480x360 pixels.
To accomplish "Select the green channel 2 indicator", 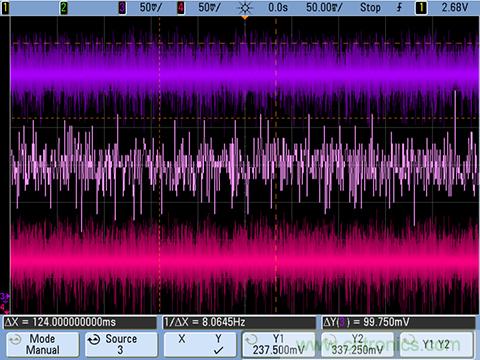I will click(x=64, y=8).
